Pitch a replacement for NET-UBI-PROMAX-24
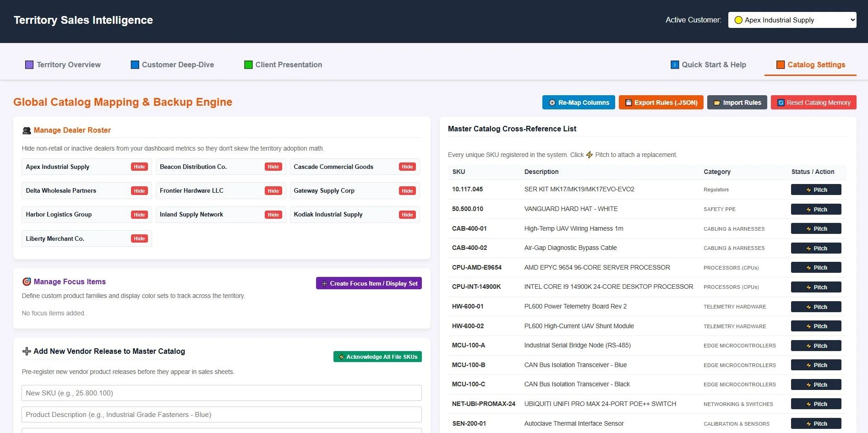The height and width of the screenshot is (433, 868). (816, 404)
